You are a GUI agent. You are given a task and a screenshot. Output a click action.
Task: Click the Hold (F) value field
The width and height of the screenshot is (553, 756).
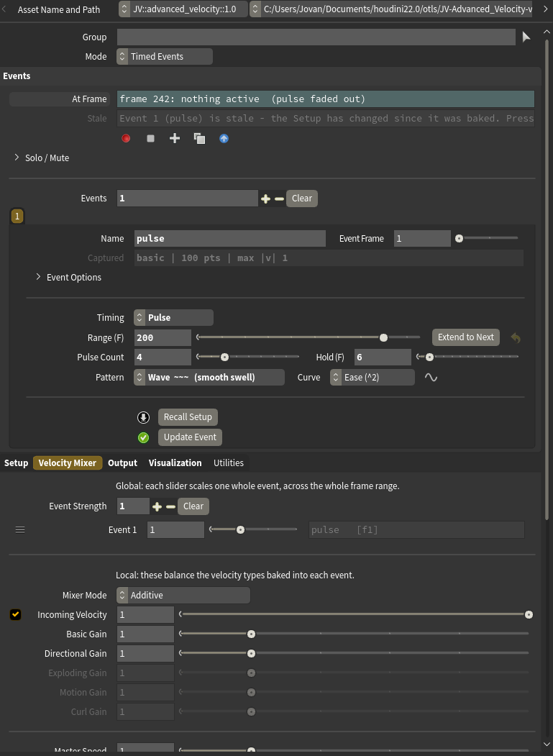point(383,357)
